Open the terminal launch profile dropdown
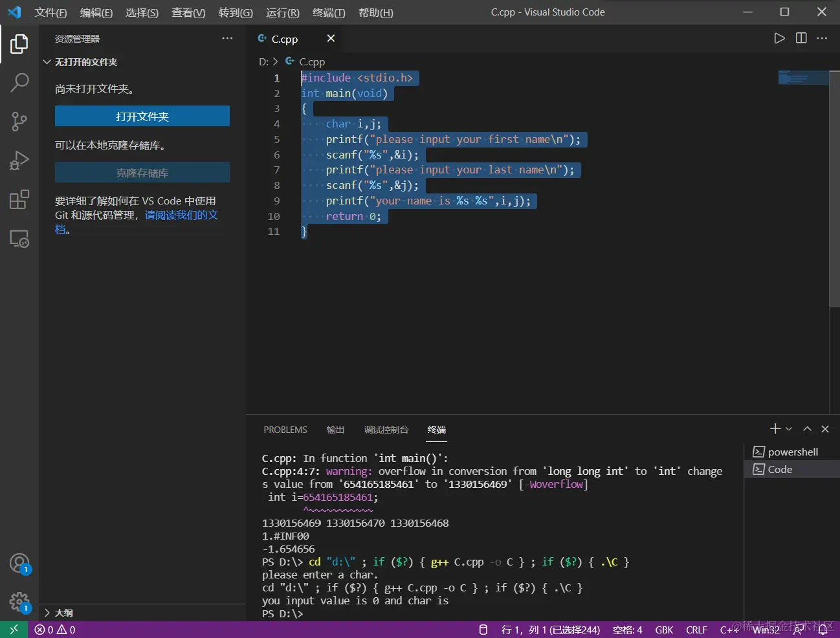The width and height of the screenshot is (840, 638). point(789,429)
